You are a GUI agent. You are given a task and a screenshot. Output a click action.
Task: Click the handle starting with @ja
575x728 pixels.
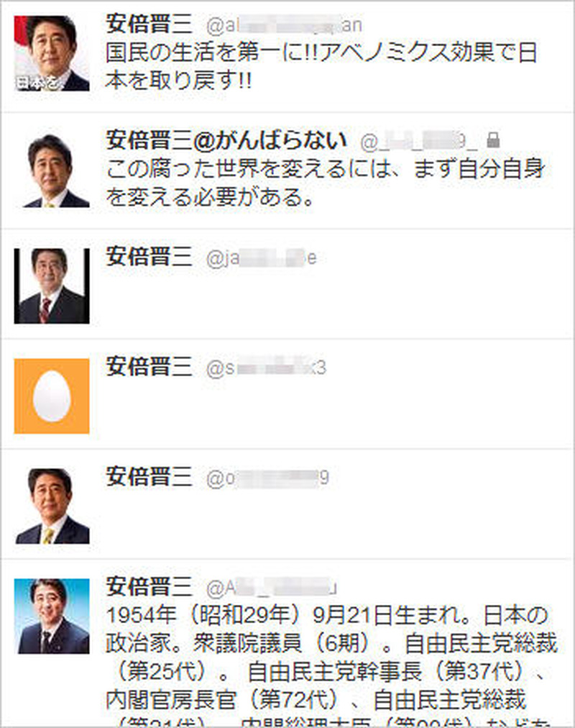(261, 258)
